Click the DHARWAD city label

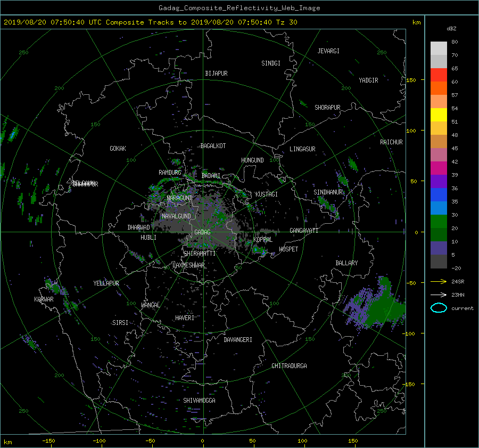click(138, 227)
